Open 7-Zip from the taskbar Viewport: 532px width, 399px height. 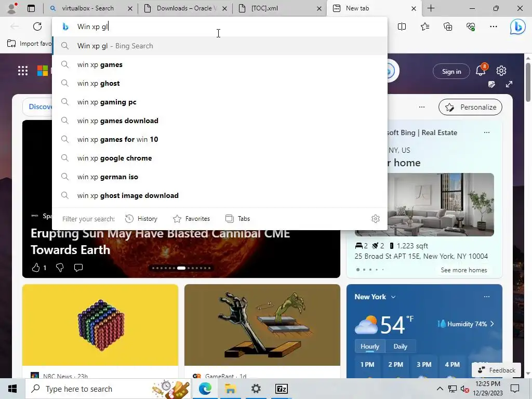click(x=281, y=389)
